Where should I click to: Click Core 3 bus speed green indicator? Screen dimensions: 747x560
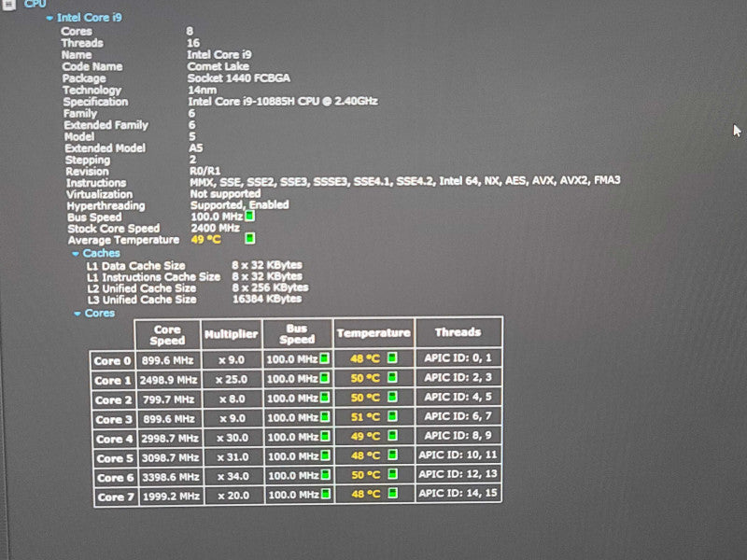coord(325,417)
